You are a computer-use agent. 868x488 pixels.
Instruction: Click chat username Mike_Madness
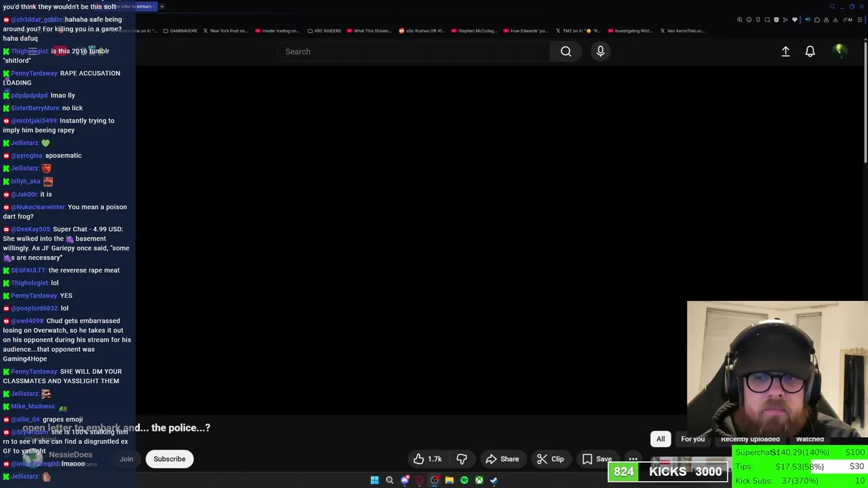tap(33, 407)
